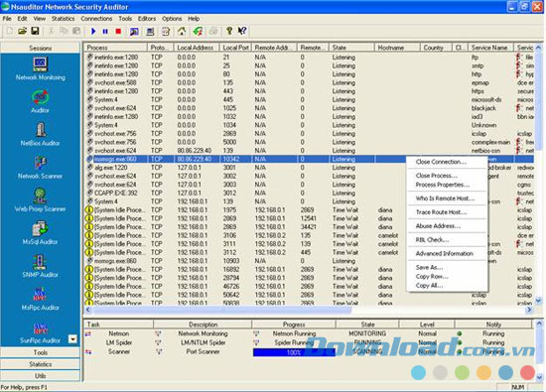This screenshot has height=392, width=546.
Task: Click the Scanner 100% progress bar
Action: click(294, 352)
